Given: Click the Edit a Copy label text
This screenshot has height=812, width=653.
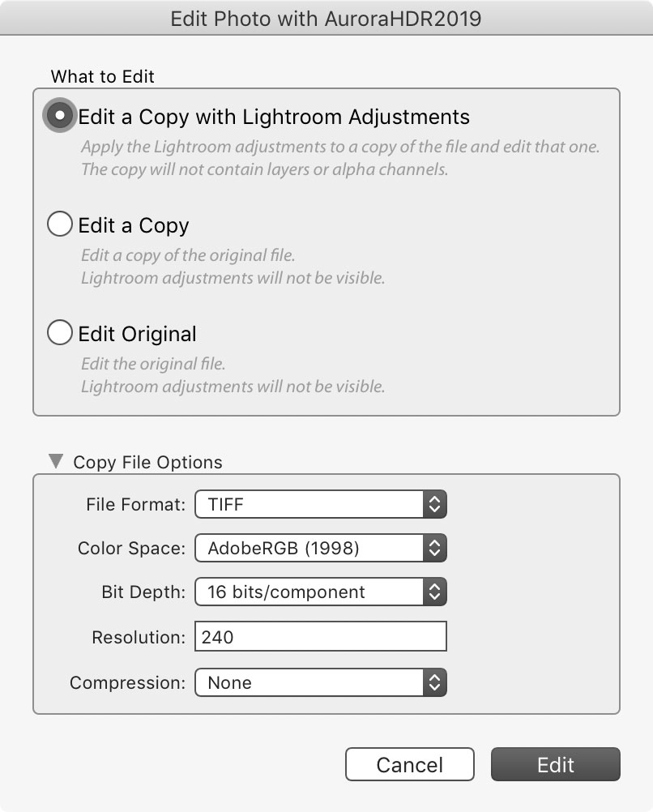Looking at the screenshot, I should tap(134, 226).
